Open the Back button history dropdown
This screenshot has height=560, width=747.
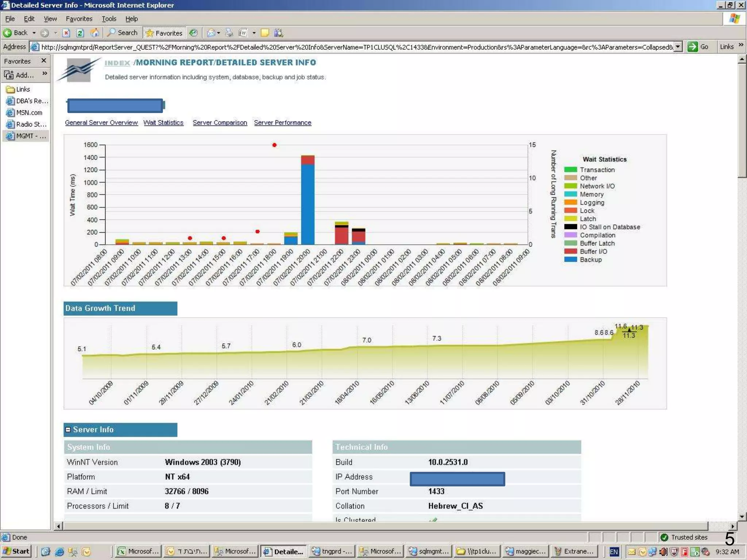(34, 33)
